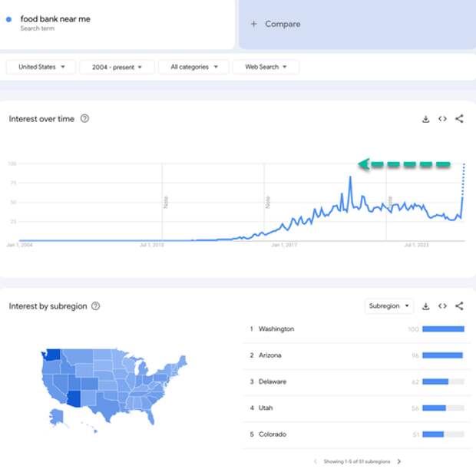Select the Washington subregion entry

tap(276, 329)
